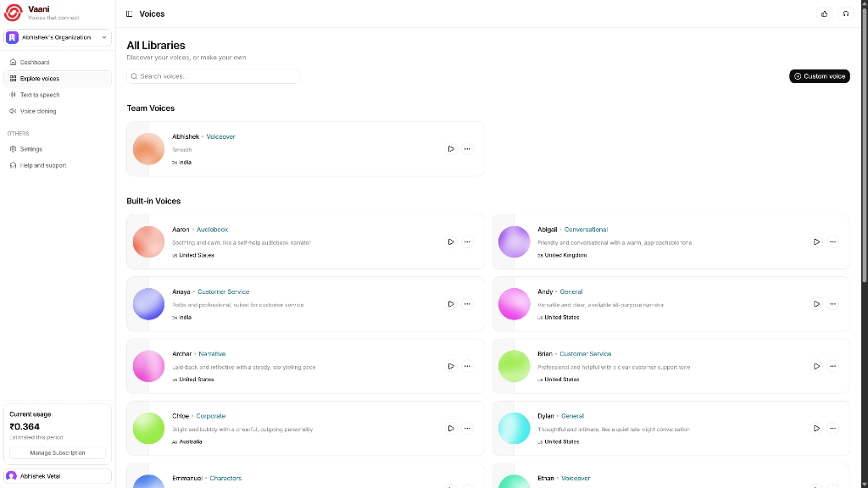Click Anaya's blue avatar orb
Screen dimensions: 868x488
(x=148, y=304)
